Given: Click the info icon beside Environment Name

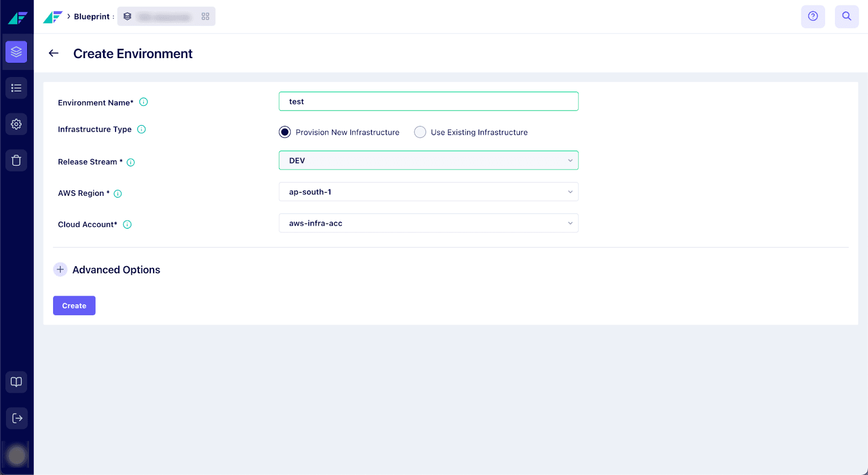Looking at the screenshot, I should pyautogui.click(x=144, y=102).
